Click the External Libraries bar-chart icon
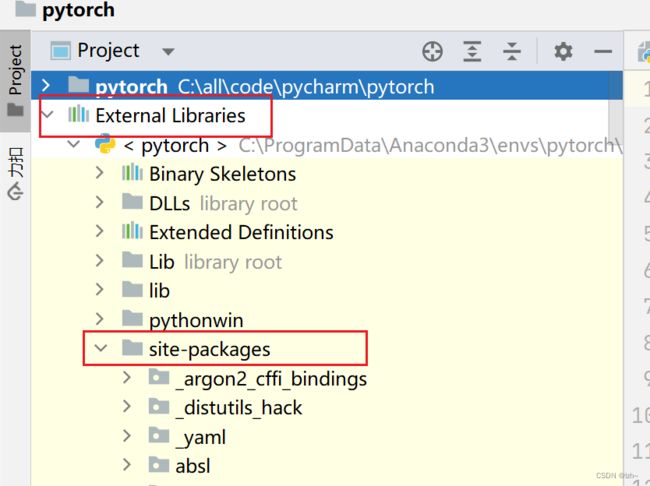The height and width of the screenshot is (486, 650). [x=78, y=114]
